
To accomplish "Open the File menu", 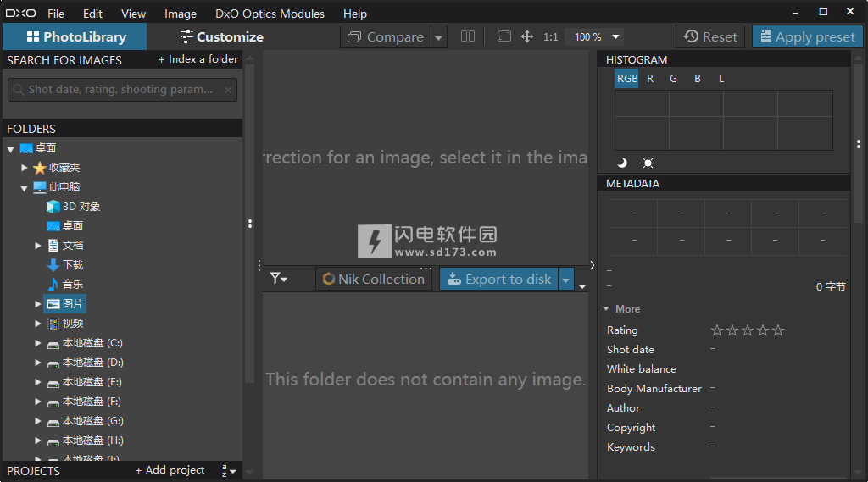I will click(56, 14).
